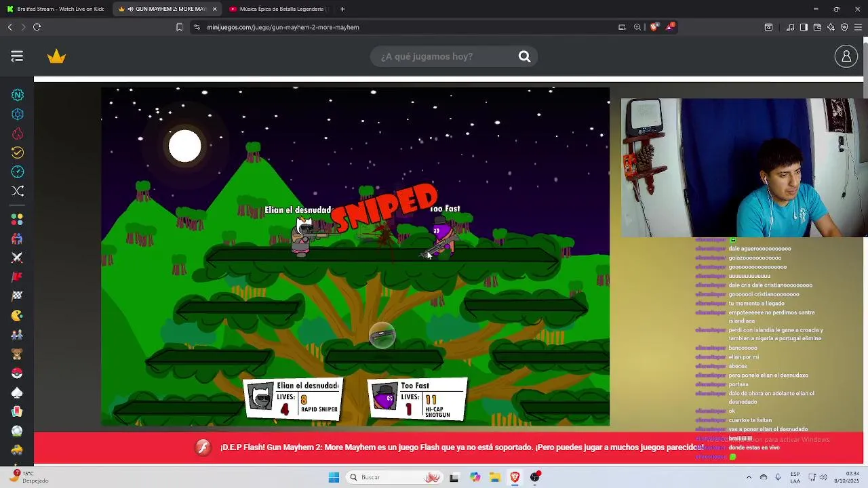868x488 pixels.
Task: Open the checkered flag racing category
Action: click(x=17, y=296)
